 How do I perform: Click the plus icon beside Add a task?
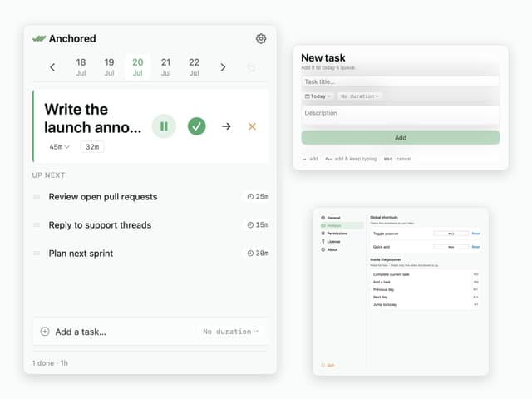[x=45, y=332]
